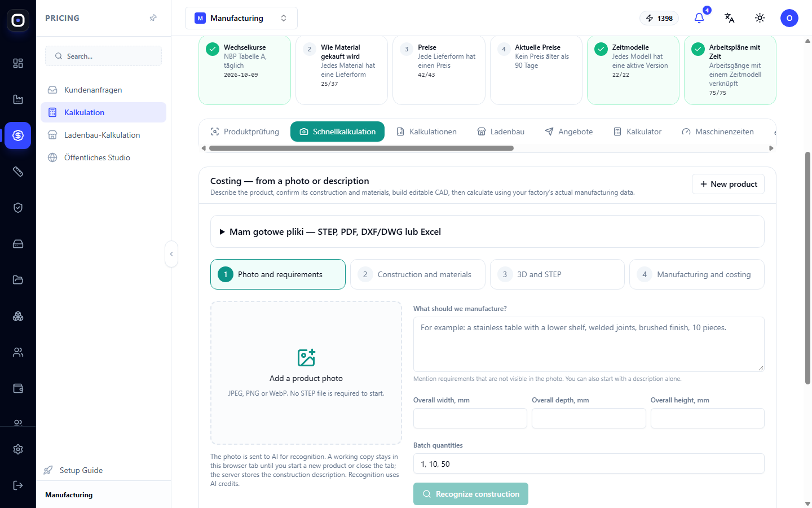Switch to the Kalkulationen tab
The image size is (812, 508).
[x=426, y=132]
